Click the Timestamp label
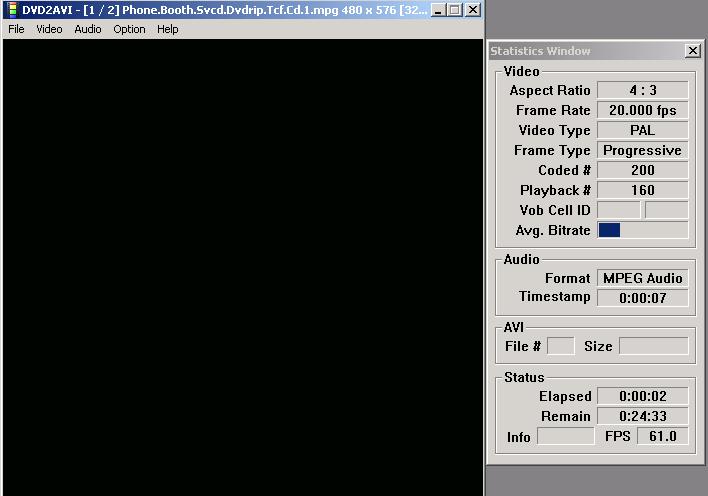 click(554, 296)
